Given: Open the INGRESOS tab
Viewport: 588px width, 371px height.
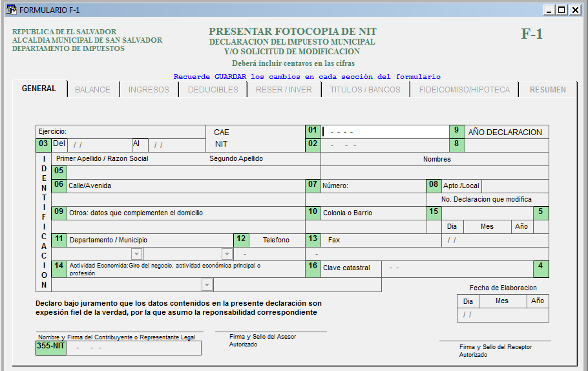Looking at the screenshot, I should 149,90.
